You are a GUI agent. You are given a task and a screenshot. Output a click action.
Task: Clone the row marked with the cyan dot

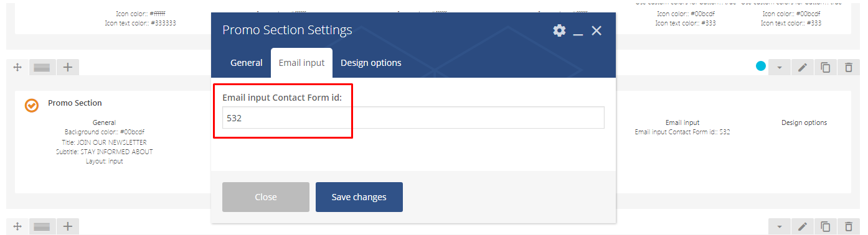pyautogui.click(x=826, y=67)
